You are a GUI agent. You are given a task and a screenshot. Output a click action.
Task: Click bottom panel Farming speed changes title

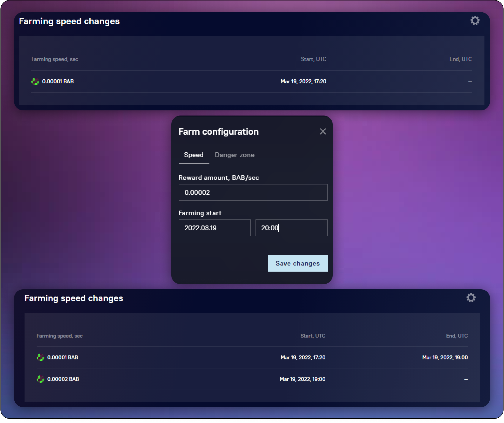(74, 298)
